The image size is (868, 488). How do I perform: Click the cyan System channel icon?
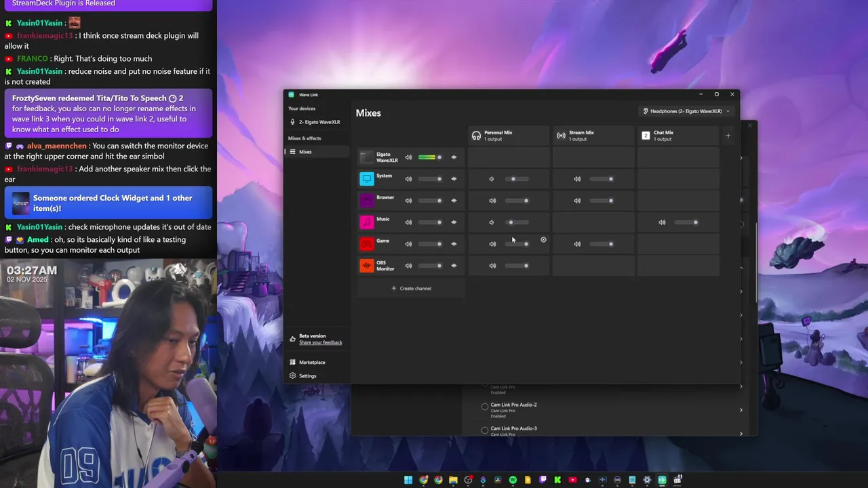367,179
